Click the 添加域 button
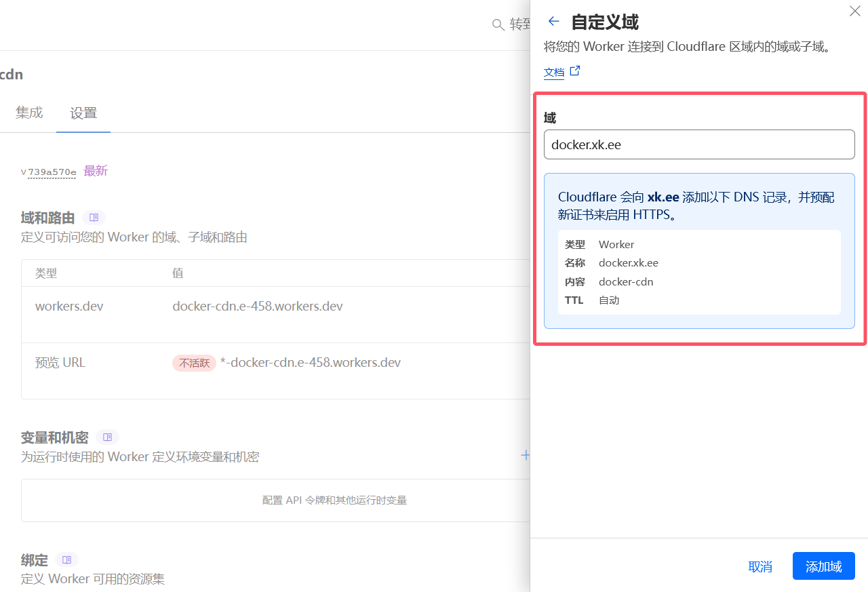The width and height of the screenshot is (868, 592). coord(824,566)
